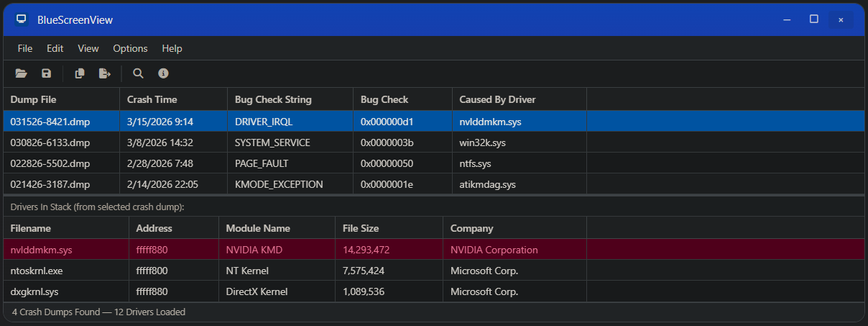The height and width of the screenshot is (326, 868).
Task: Select dump file 022826-5502.dmp
Action: [50, 163]
